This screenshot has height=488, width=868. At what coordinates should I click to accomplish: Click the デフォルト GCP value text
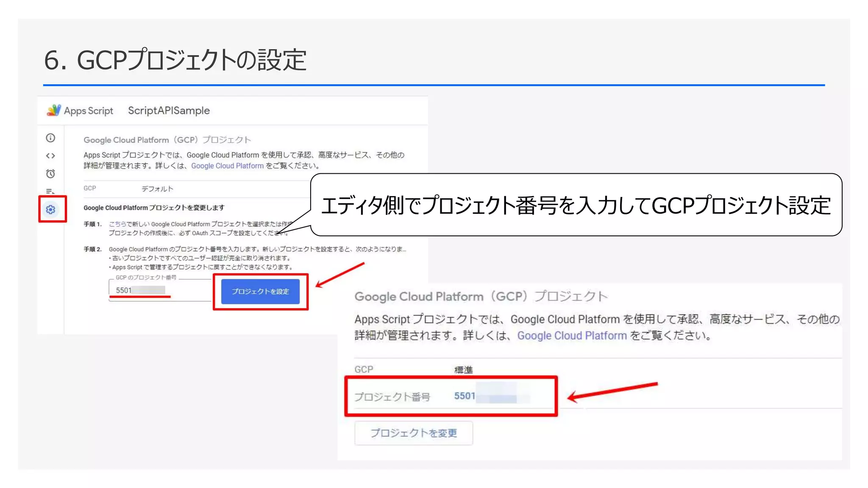coord(157,189)
